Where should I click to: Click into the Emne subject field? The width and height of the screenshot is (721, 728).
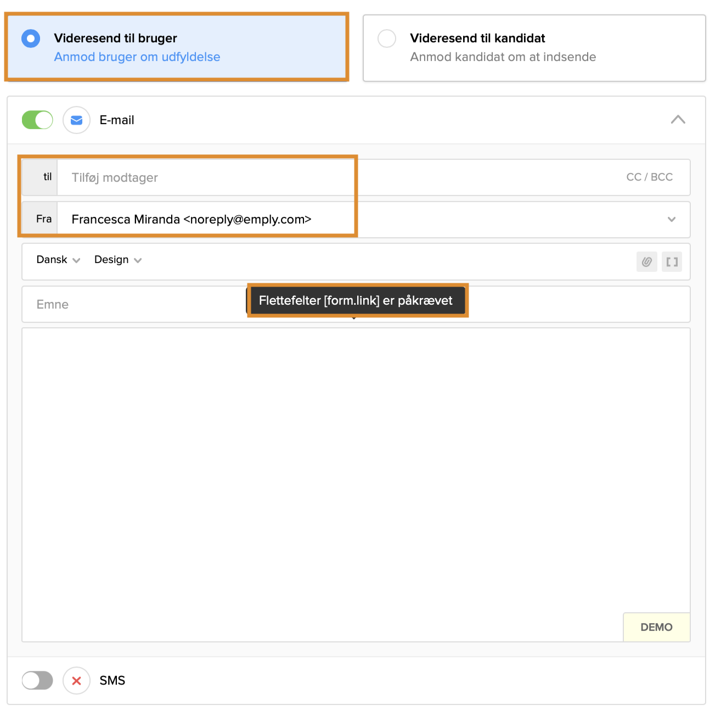132,305
